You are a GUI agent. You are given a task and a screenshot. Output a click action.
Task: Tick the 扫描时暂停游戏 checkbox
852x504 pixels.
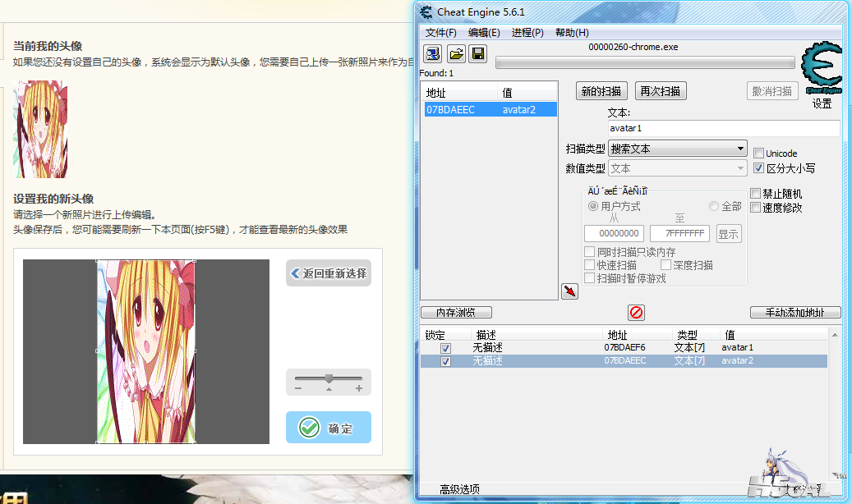point(590,278)
